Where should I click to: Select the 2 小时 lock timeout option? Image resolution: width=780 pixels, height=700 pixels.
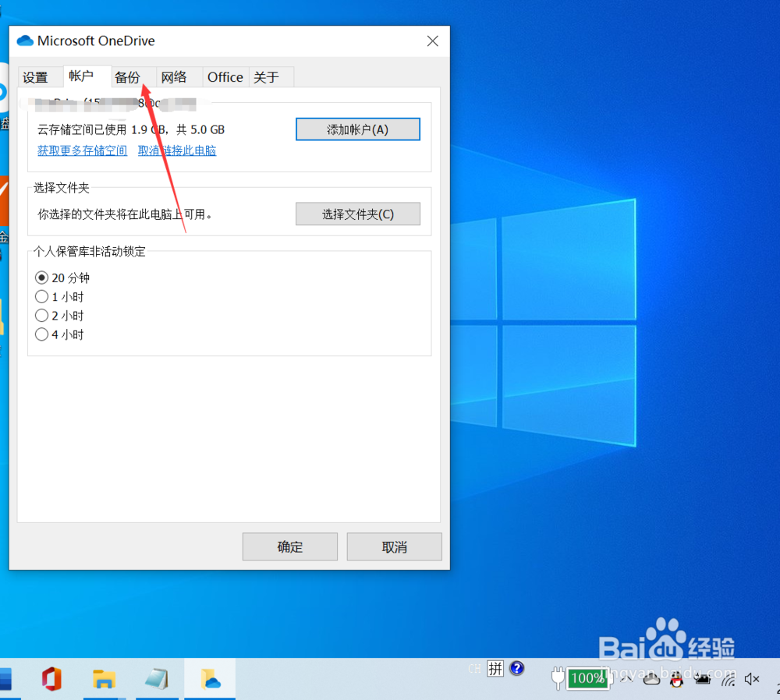(x=59, y=316)
